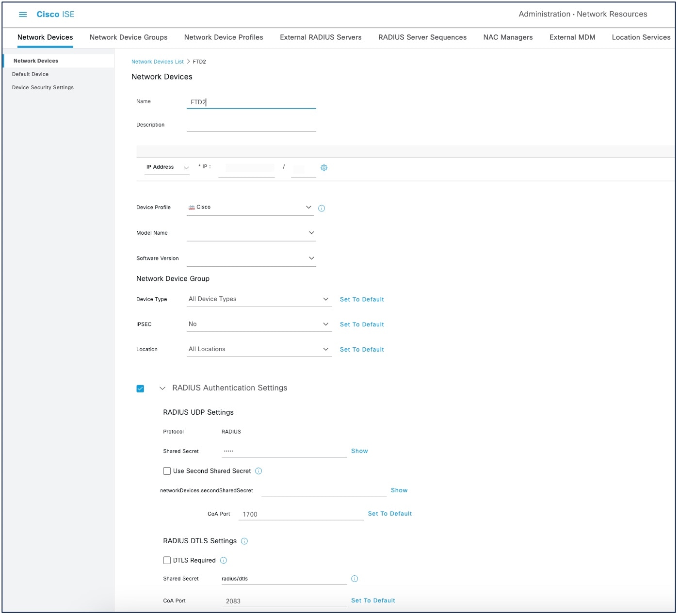The image size is (678, 616).
Task: Open the Location dropdown
Action: [x=259, y=350]
